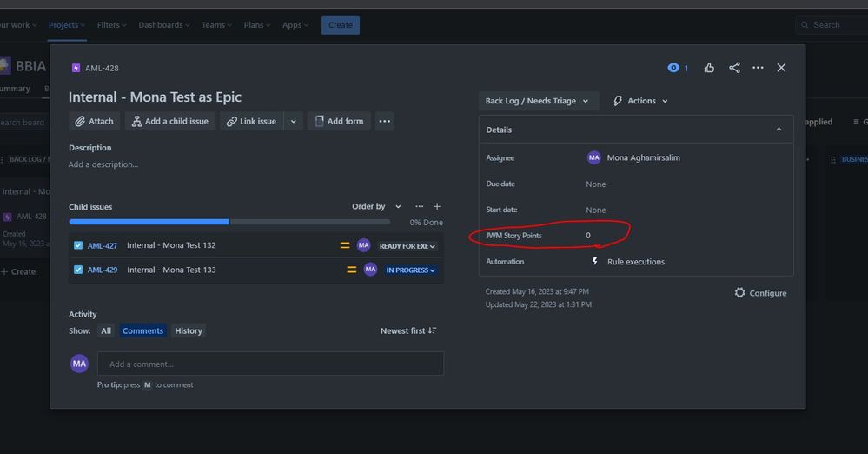The width and height of the screenshot is (868, 454).
Task: Click the Create button in top bar
Action: pyautogui.click(x=341, y=25)
